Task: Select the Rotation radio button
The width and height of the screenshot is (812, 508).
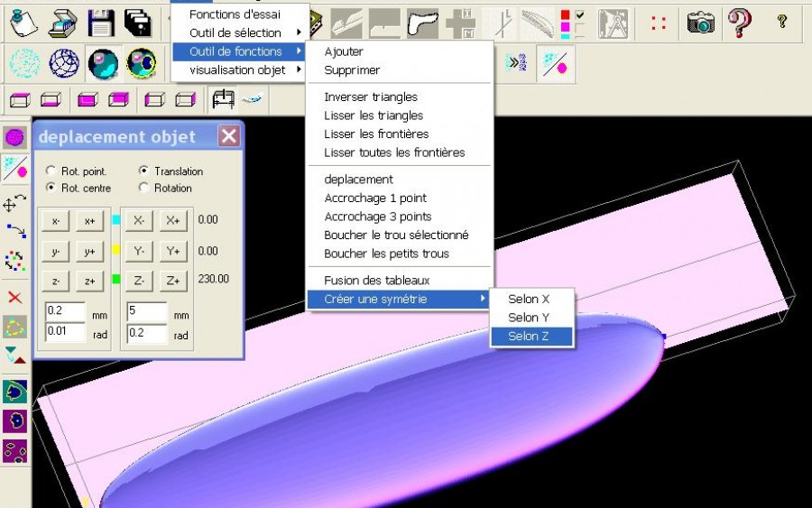Action: (x=144, y=187)
